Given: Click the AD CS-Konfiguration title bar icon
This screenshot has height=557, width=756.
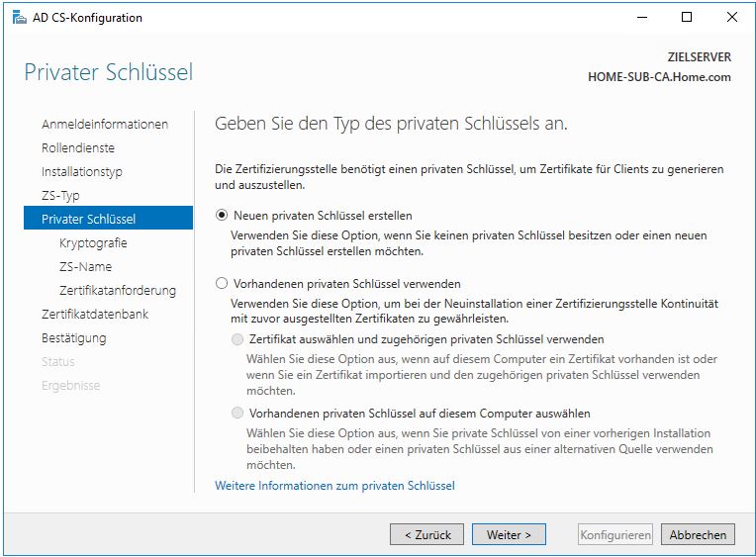Looking at the screenshot, I should [x=19, y=17].
